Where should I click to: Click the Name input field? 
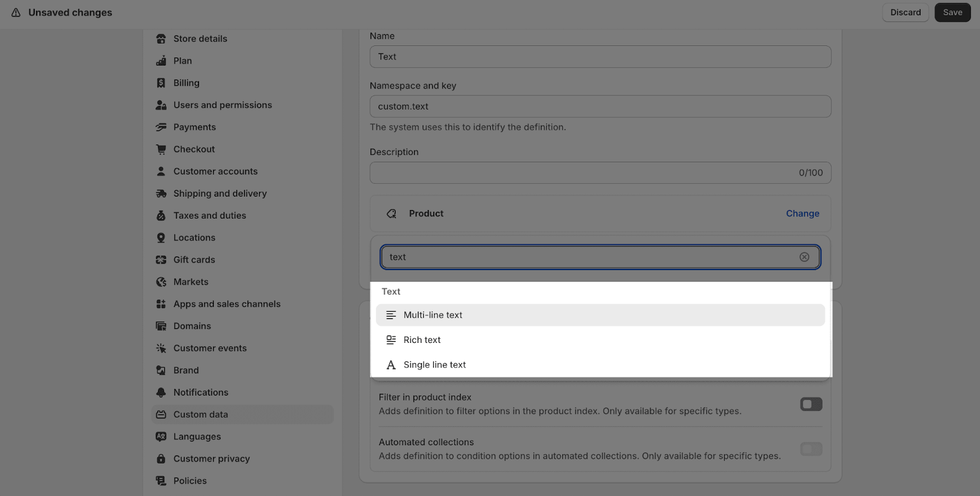coord(600,56)
